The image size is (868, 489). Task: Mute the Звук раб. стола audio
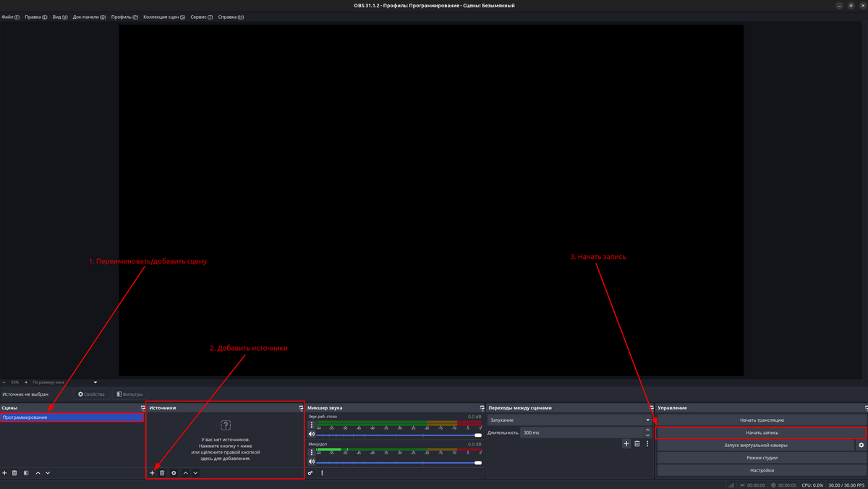[312, 435]
